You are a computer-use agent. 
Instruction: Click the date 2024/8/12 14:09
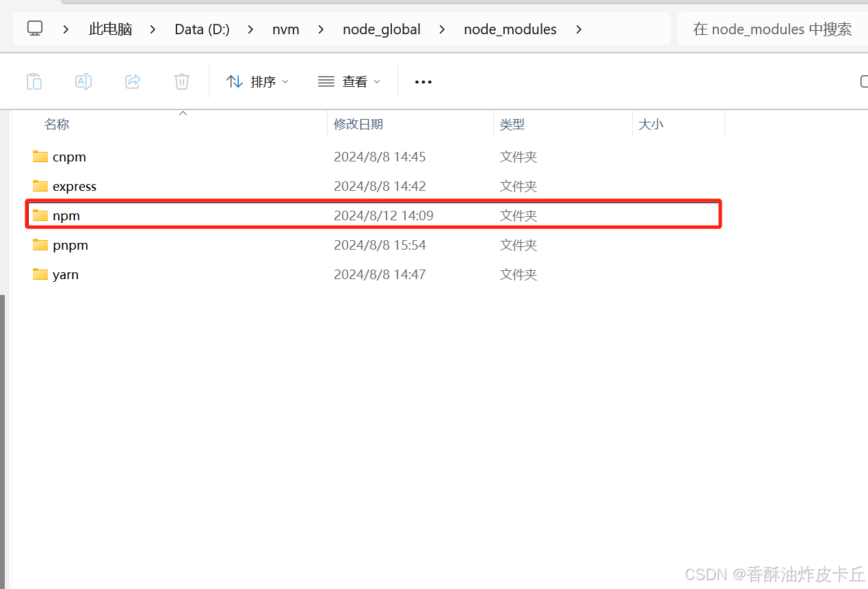click(384, 216)
